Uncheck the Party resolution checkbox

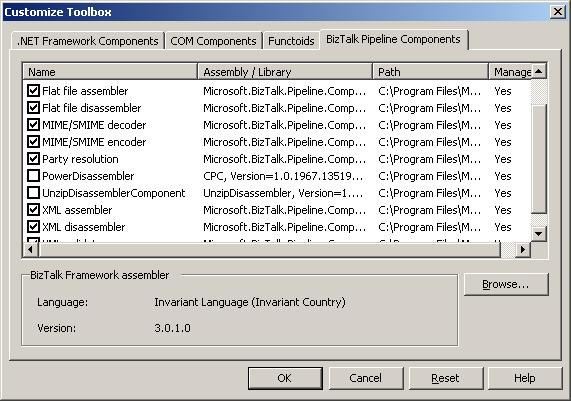pos(34,159)
